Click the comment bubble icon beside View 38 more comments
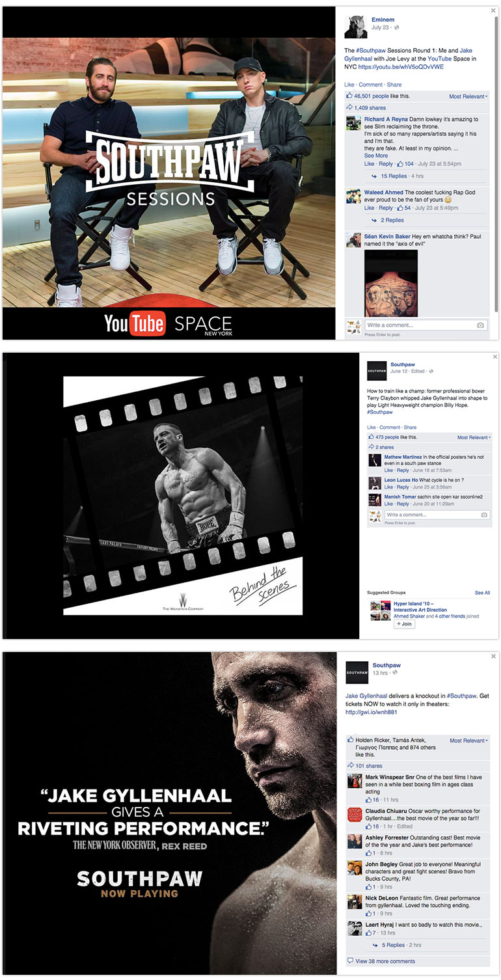501x980 pixels. pos(351,960)
